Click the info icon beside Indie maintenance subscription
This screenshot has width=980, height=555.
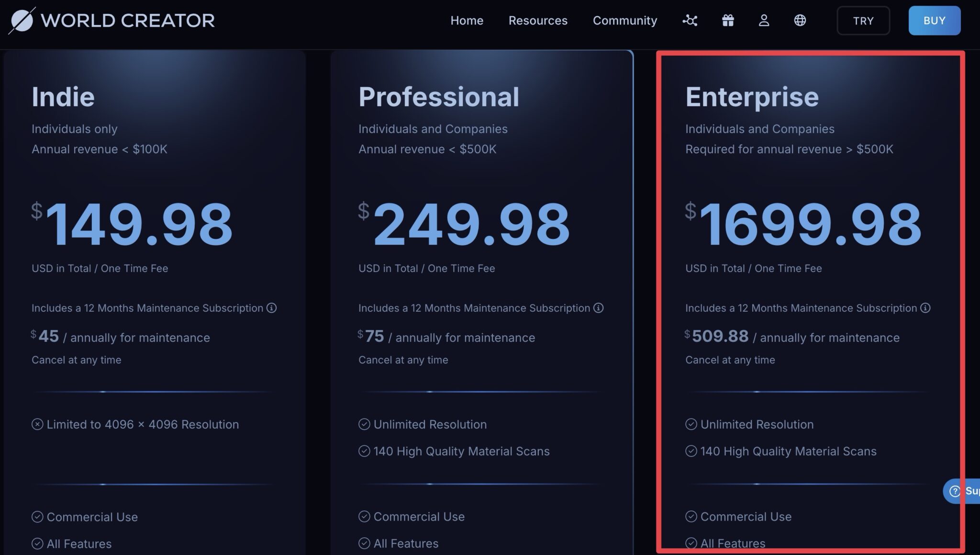click(272, 308)
